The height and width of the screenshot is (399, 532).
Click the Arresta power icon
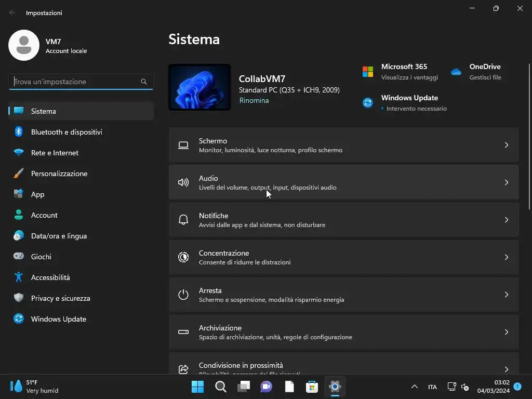[183, 295]
